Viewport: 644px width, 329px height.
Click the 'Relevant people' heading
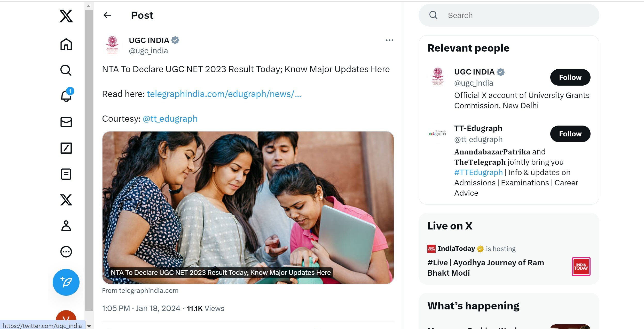click(x=468, y=48)
